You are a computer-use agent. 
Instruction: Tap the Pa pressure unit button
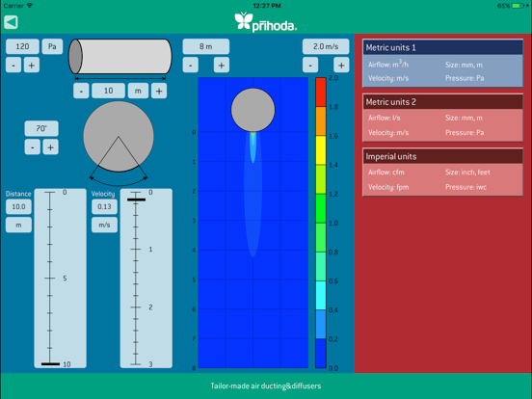(52, 46)
